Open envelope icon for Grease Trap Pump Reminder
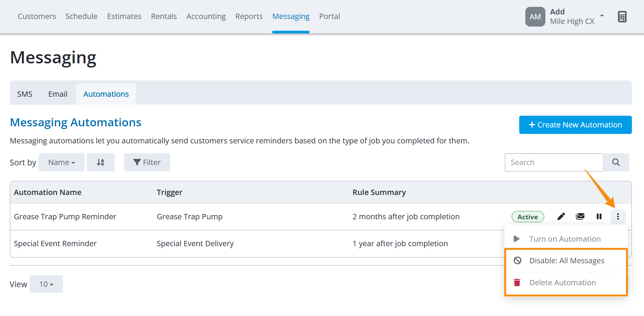 point(580,217)
